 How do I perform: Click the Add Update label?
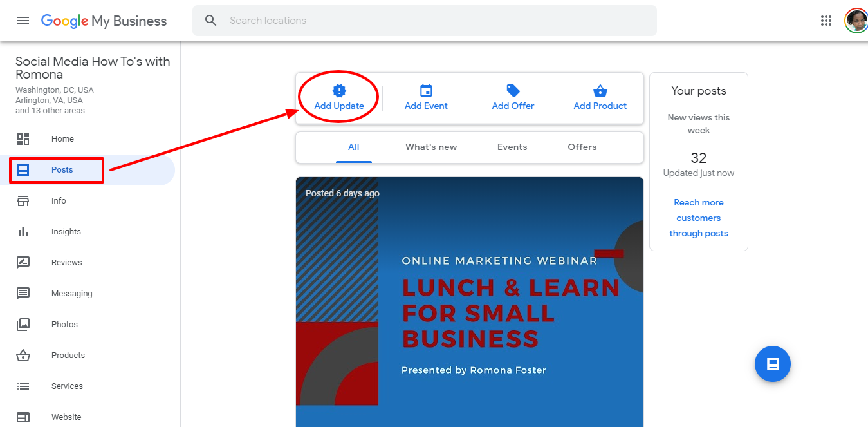[339, 106]
